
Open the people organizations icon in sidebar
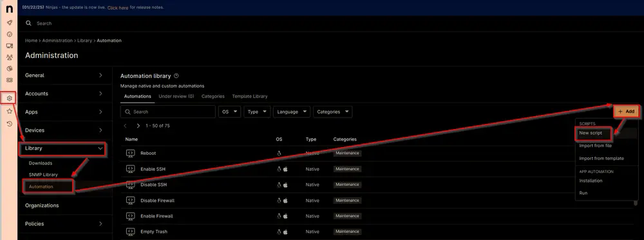[10, 57]
